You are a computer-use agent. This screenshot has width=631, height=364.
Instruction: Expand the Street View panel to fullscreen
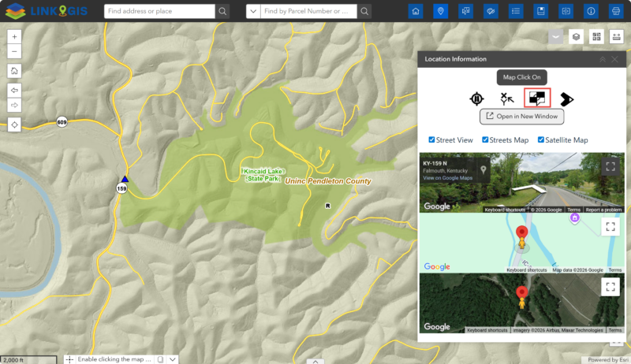click(x=610, y=166)
